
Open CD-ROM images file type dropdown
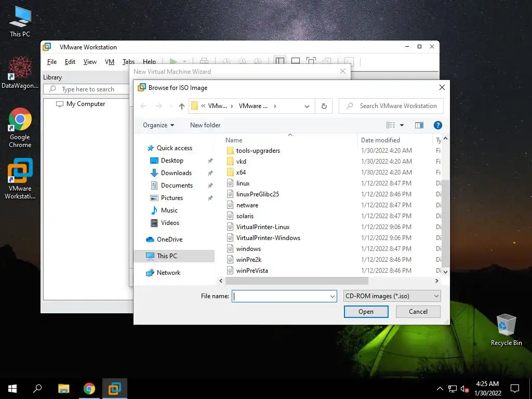(x=392, y=296)
